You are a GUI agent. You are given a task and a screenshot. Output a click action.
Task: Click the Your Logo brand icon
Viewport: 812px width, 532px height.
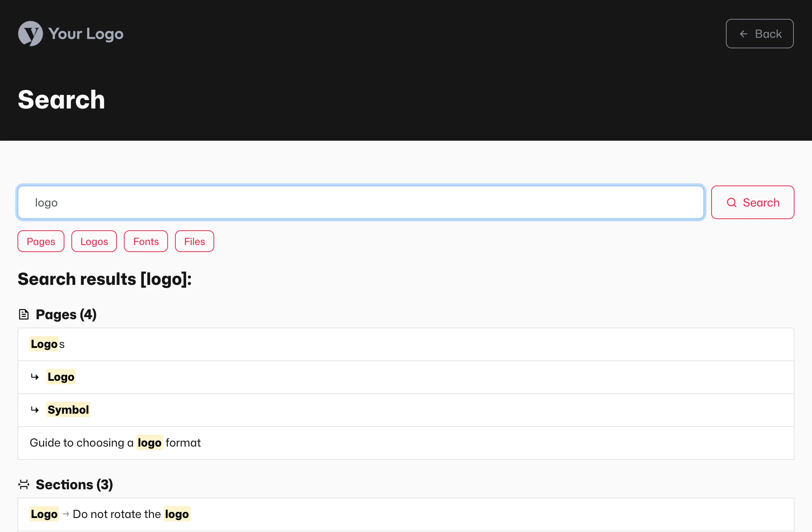click(x=30, y=34)
